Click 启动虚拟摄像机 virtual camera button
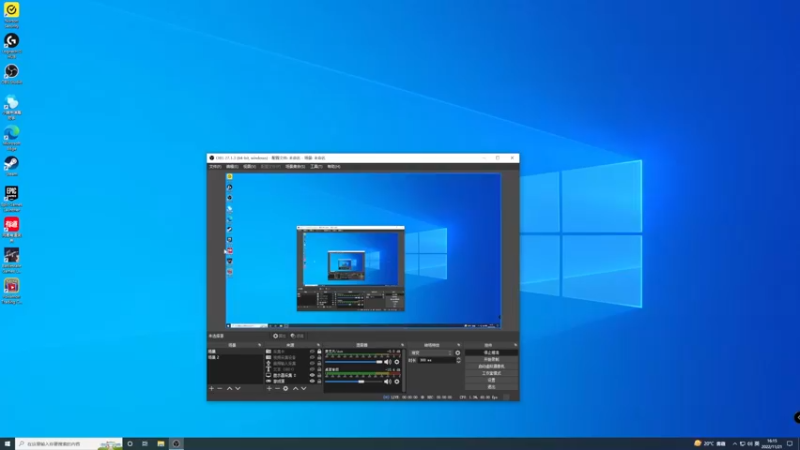The image size is (800, 450). [491, 366]
